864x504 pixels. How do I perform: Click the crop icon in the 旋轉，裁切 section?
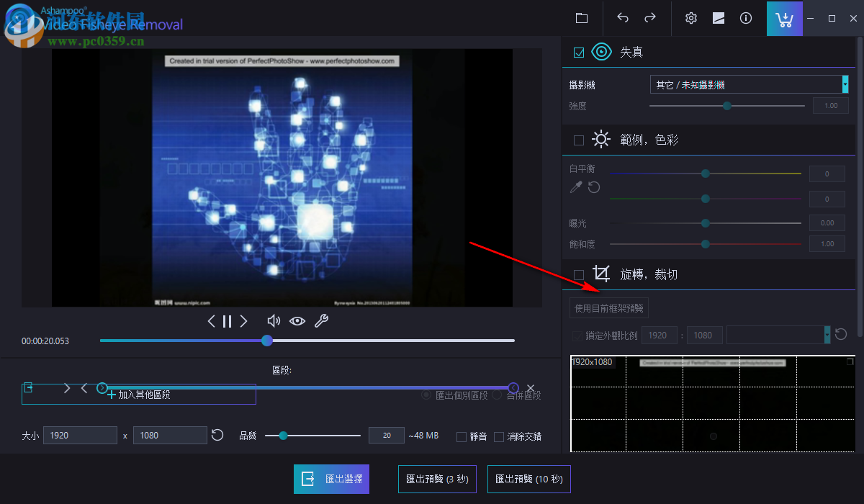[x=601, y=274]
